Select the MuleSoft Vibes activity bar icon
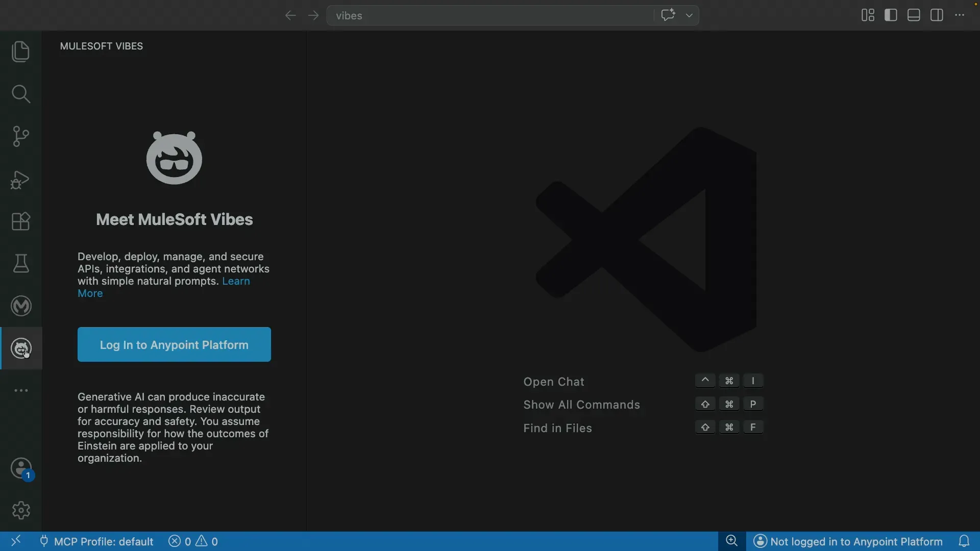 pos(21,348)
